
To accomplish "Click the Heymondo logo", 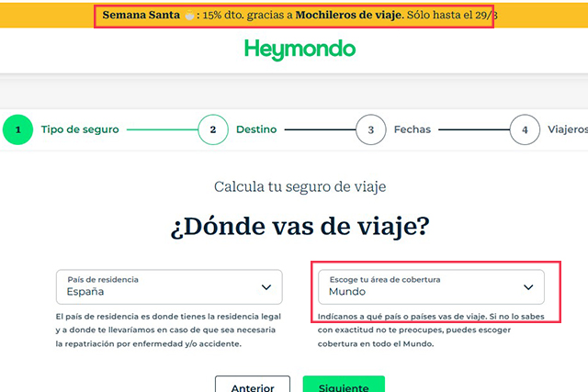I will tap(300, 50).
